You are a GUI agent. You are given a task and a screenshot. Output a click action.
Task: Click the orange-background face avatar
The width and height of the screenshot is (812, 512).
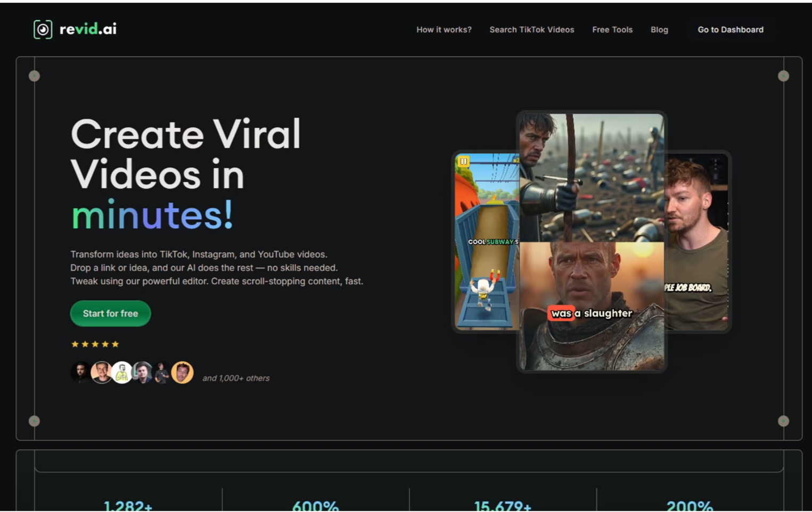[x=183, y=373]
